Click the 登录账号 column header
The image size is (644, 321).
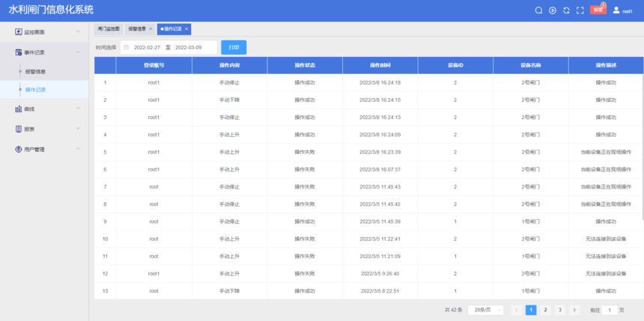point(154,65)
